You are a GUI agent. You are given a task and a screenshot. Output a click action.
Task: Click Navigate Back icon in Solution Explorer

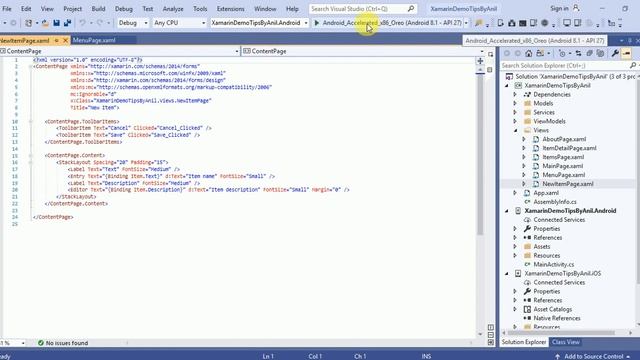pyautogui.click(x=507, y=53)
